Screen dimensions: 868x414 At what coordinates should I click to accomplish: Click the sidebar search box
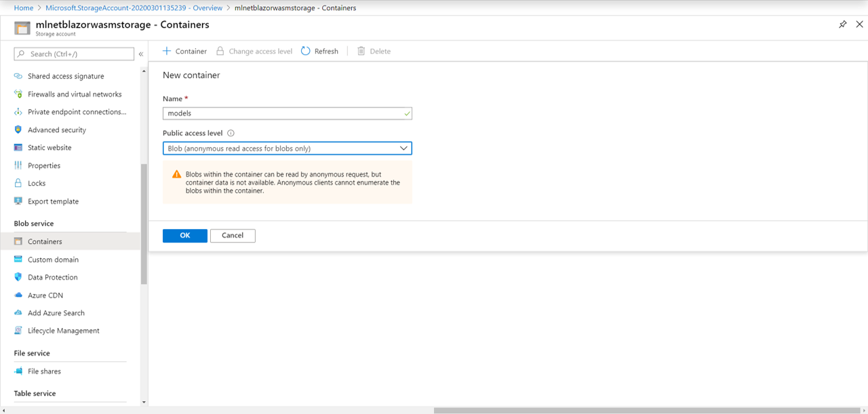(75, 54)
